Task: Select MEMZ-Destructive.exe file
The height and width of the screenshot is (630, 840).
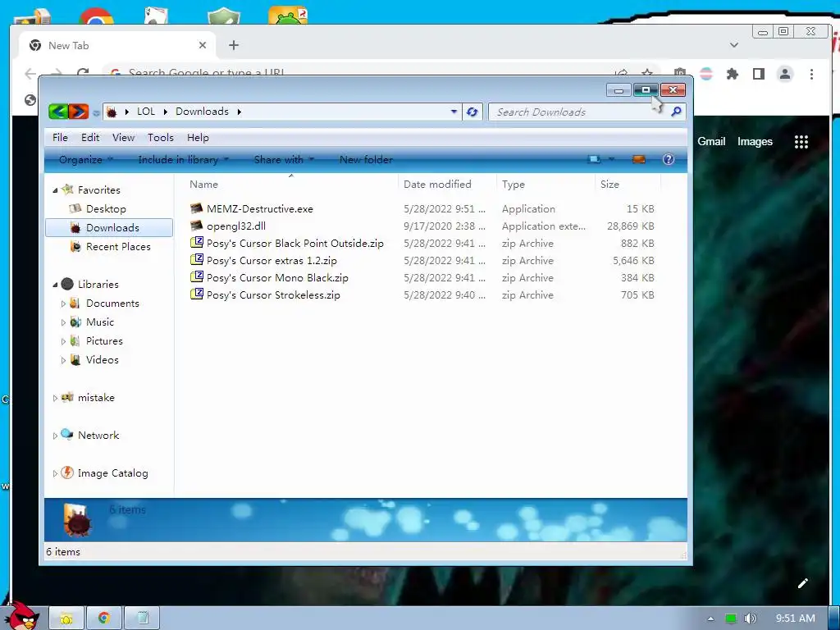Action: pyautogui.click(x=260, y=209)
